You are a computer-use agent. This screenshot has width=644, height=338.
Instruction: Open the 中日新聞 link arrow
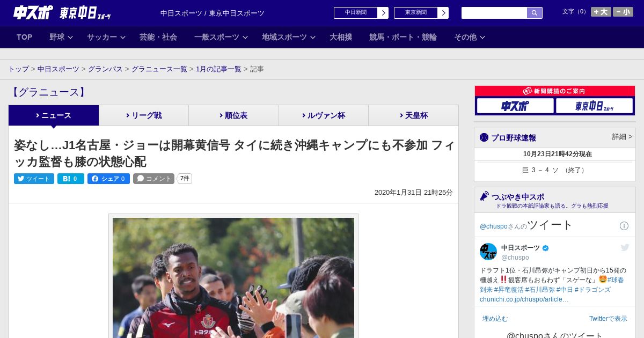click(383, 13)
